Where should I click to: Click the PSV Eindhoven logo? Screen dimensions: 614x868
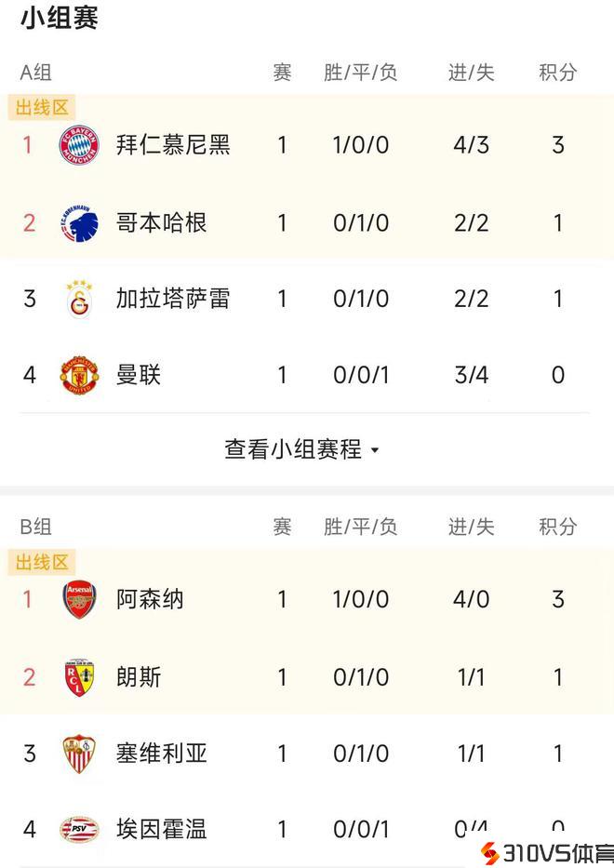[x=79, y=829]
